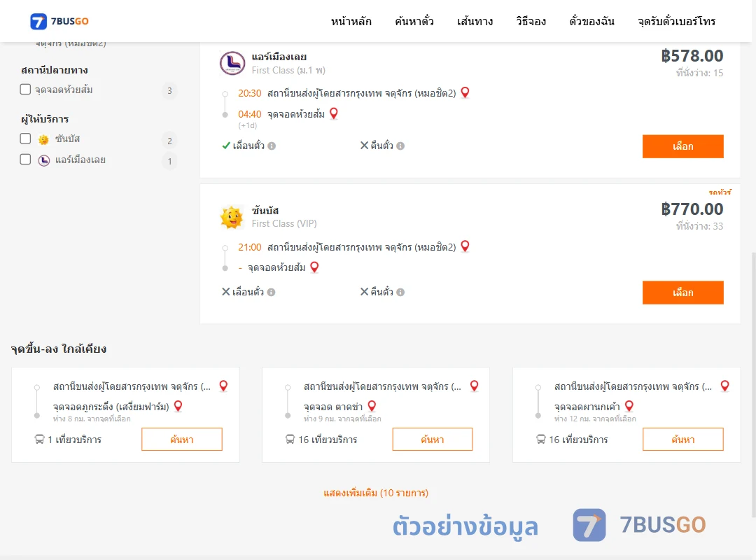Viewport: 756px width, 560px height.
Task: Click the count badge 2 beside ซันบัส
Action: coord(169,141)
